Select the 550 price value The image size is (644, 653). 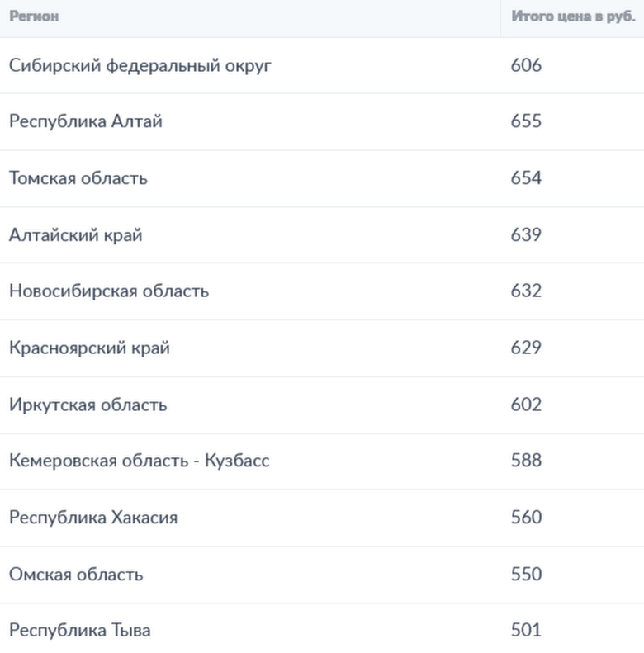(x=526, y=575)
